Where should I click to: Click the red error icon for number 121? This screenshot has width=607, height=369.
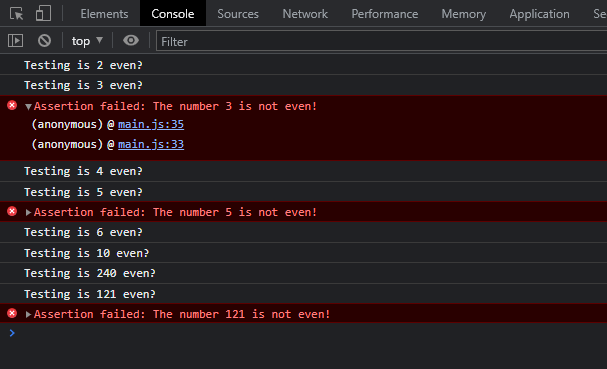click(12, 313)
